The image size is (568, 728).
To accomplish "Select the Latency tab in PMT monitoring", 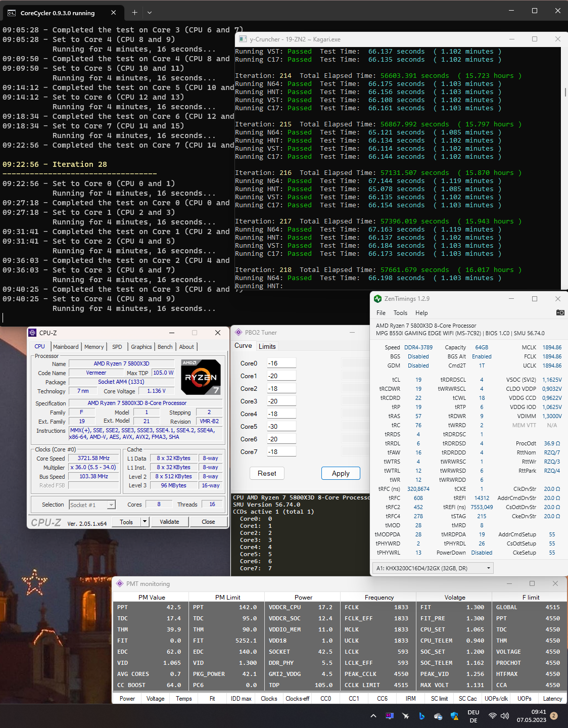I will [552, 698].
